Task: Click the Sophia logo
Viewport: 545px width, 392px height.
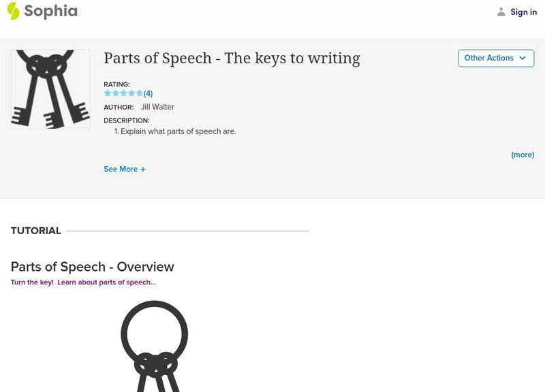Action: (x=42, y=11)
